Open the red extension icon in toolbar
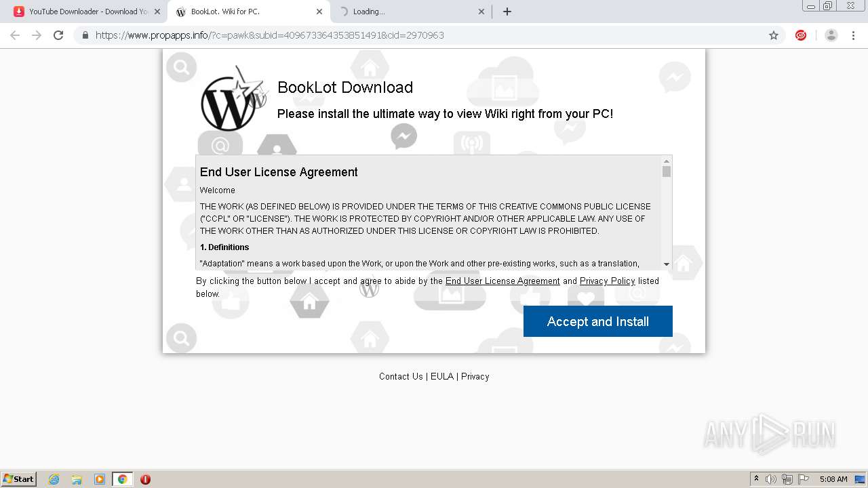868x488 pixels. pos(801,35)
